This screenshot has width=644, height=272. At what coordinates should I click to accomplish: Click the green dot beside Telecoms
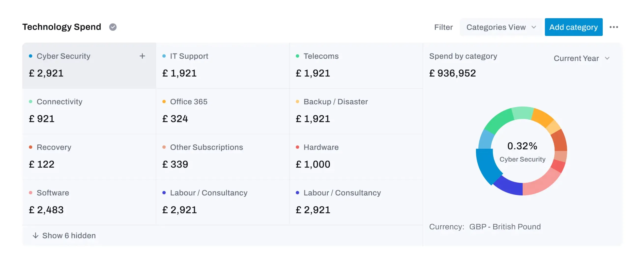coord(297,56)
